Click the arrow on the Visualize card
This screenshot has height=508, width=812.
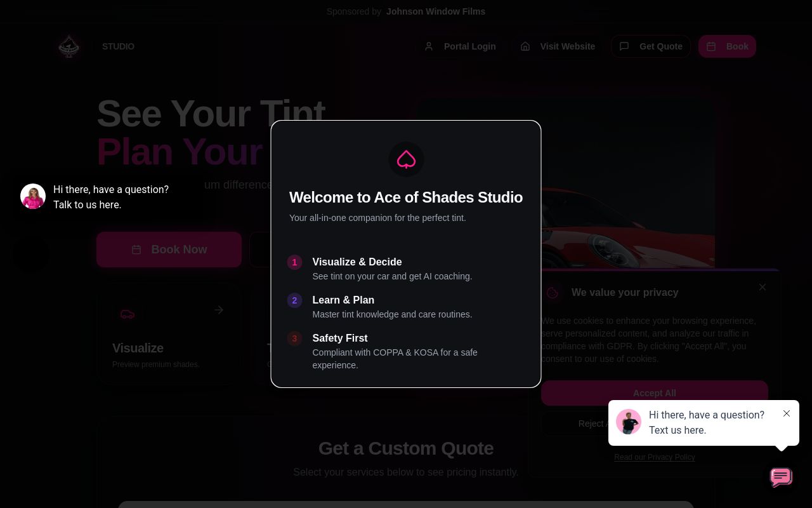[219, 310]
